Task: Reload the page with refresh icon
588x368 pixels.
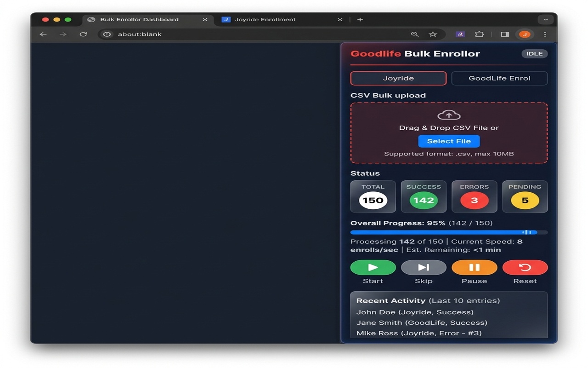Action: 83,34
